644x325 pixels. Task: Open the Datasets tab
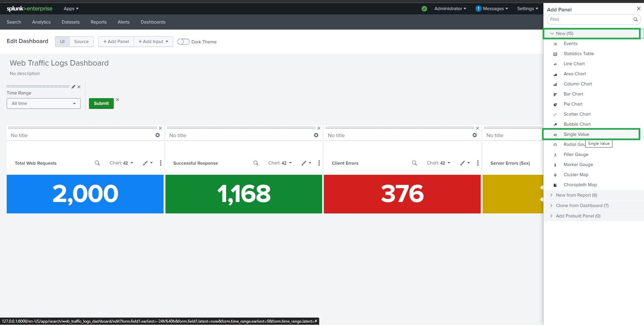click(71, 22)
